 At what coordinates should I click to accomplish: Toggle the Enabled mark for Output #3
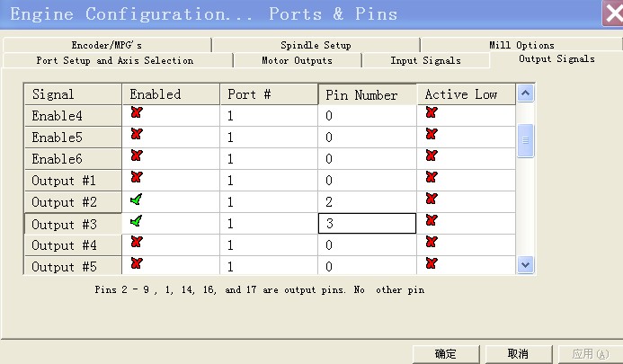coord(137,221)
